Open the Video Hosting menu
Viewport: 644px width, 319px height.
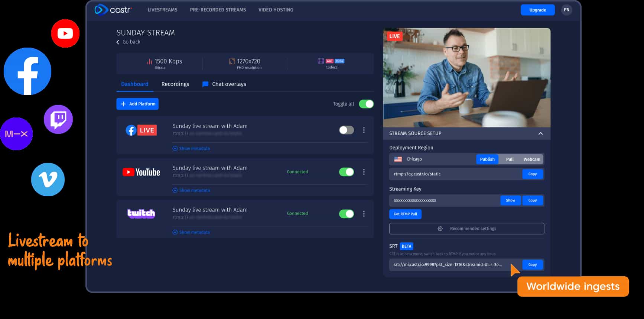point(276,10)
